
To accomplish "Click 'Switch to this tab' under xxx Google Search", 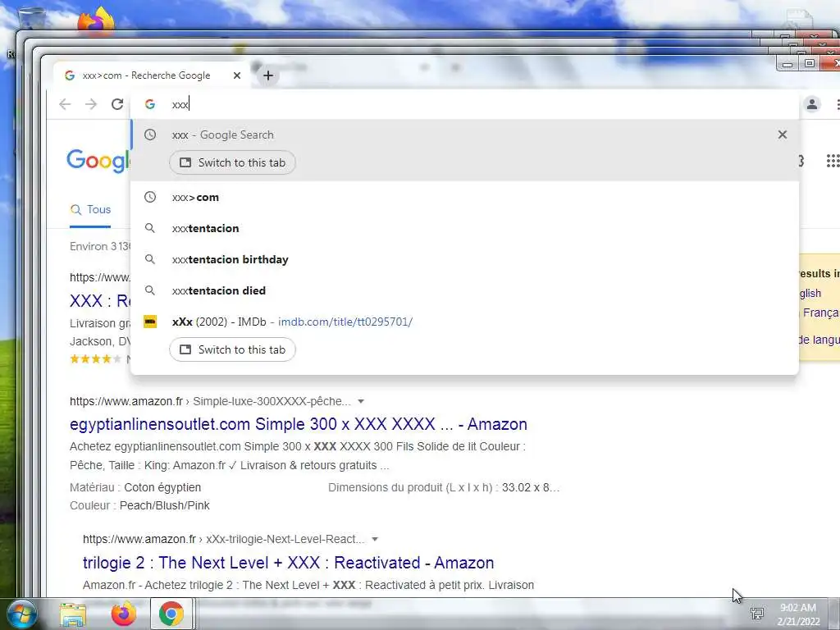I will point(232,162).
